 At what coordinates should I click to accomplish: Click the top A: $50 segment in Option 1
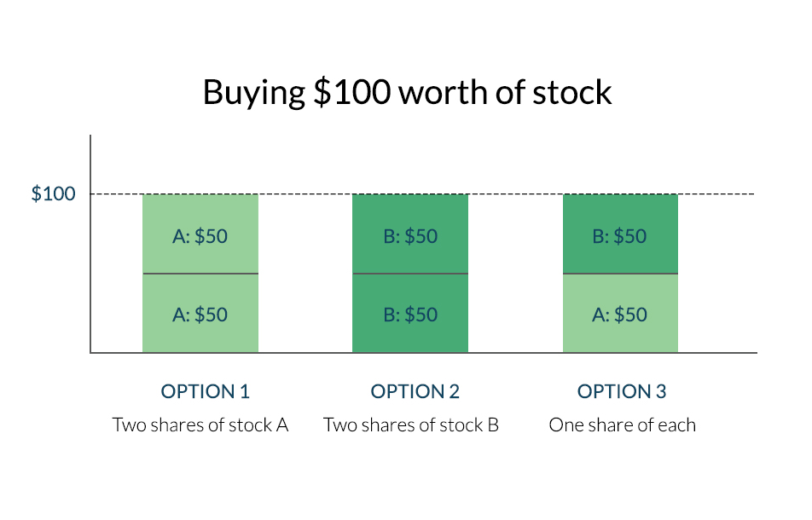200,234
